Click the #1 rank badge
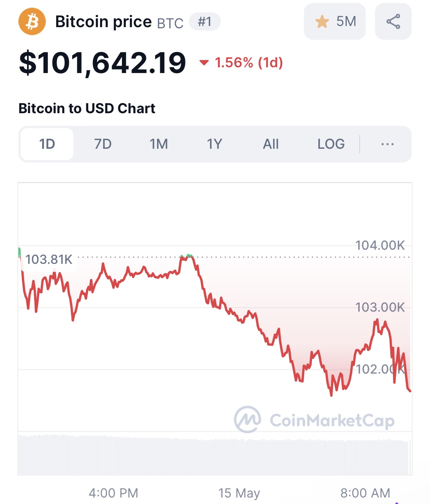 [205, 21]
